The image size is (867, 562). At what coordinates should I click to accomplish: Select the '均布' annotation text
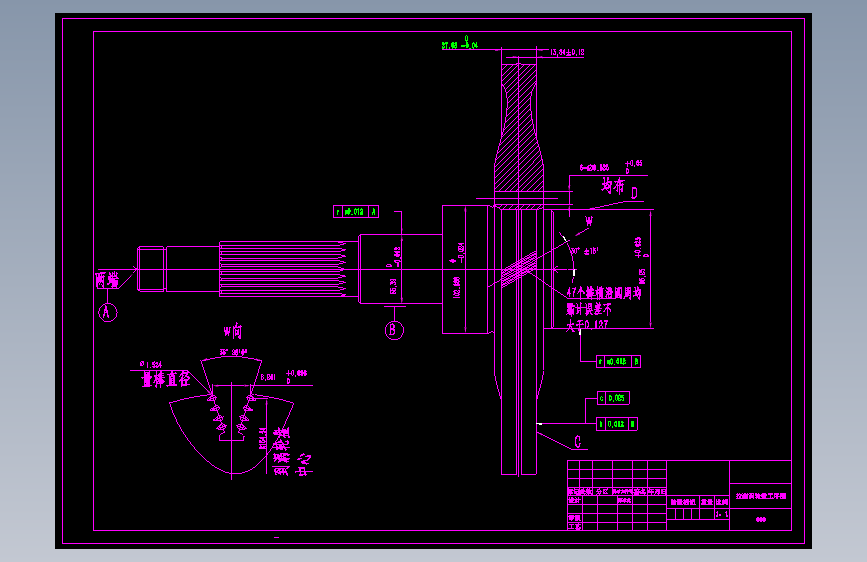[x=613, y=185]
